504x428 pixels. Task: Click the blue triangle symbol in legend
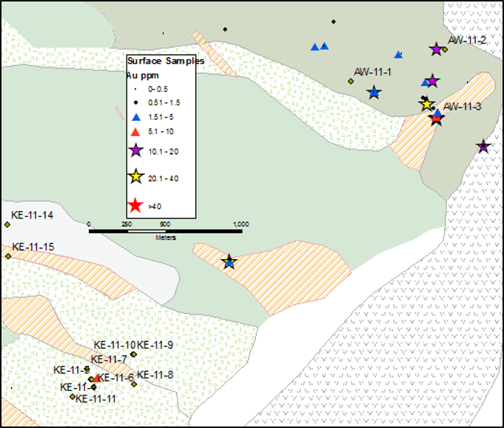tap(136, 117)
